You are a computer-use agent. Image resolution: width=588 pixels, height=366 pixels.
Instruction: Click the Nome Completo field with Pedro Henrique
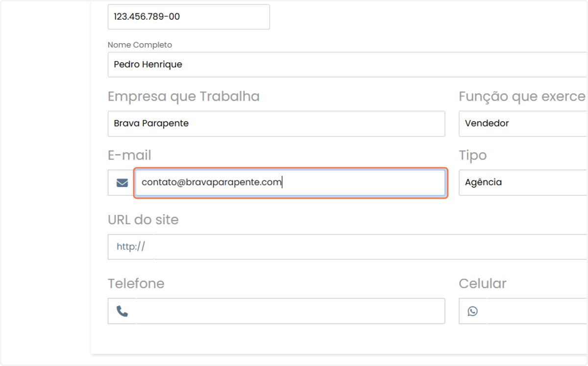347,64
